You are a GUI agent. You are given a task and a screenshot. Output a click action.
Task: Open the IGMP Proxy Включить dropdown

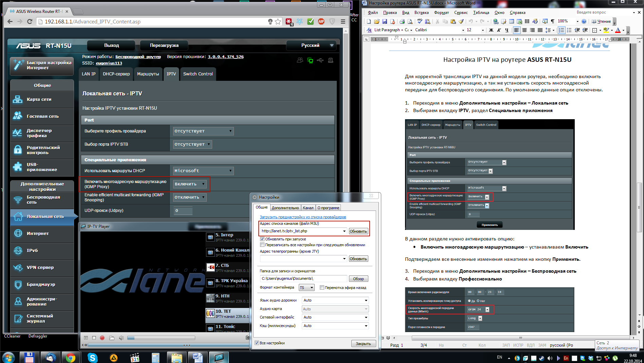point(190,184)
